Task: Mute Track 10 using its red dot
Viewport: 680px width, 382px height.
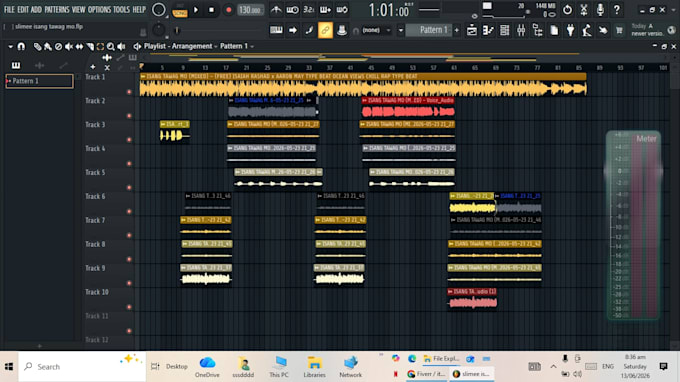Action: (x=129, y=307)
